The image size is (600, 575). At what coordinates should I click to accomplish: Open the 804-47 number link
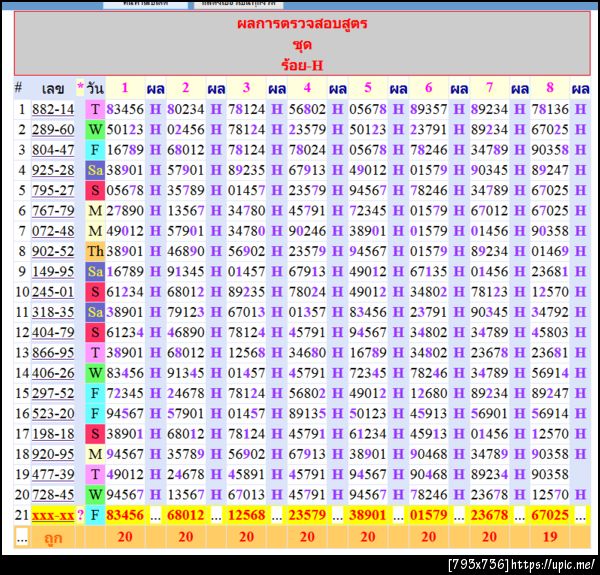[x=53, y=150]
